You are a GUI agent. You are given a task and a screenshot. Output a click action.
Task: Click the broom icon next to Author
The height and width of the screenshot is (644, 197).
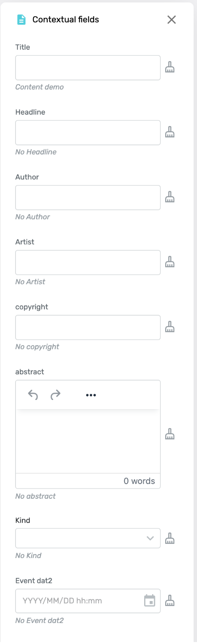click(170, 197)
